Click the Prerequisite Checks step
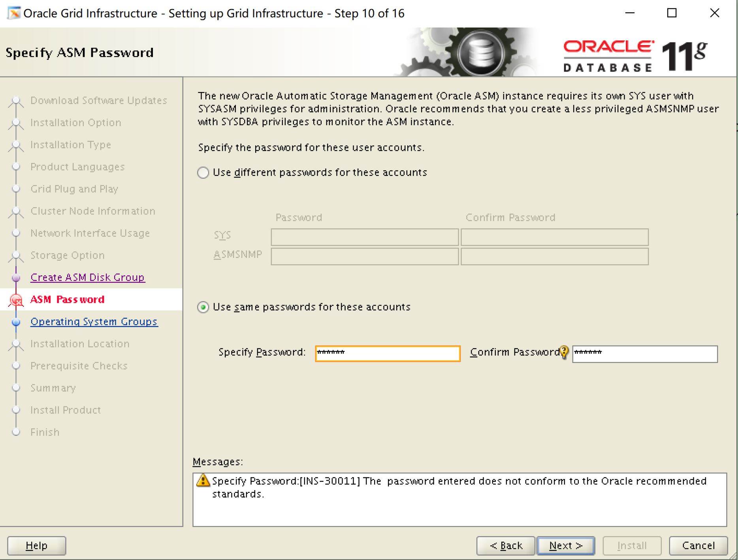This screenshot has width=738, height=560. tap(79, 366)
